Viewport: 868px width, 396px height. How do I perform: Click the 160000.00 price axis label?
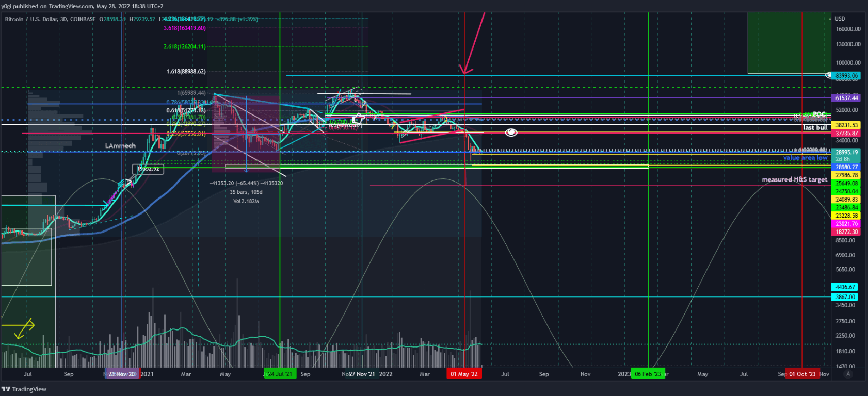[x=848, y=29]
